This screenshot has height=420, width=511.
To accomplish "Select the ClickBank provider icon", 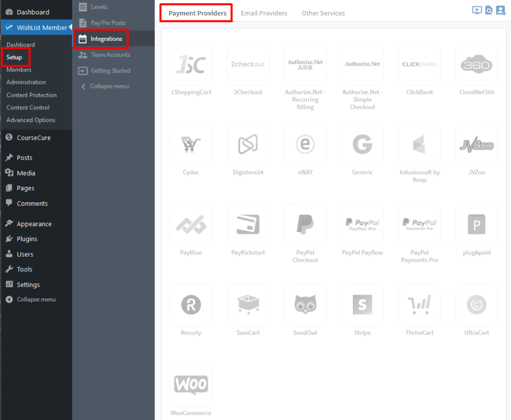I will pos(419,64).
